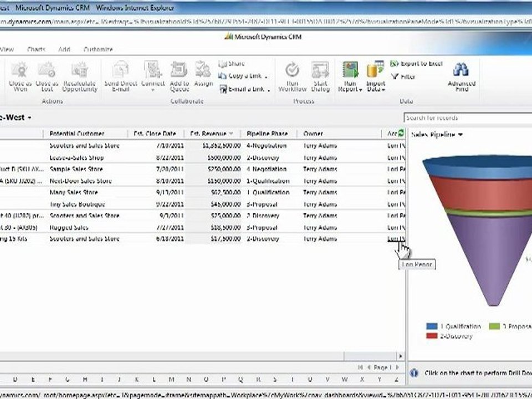Open the E-mail a Link dropdown
532x399 pixels.
(x=269, y=90)
